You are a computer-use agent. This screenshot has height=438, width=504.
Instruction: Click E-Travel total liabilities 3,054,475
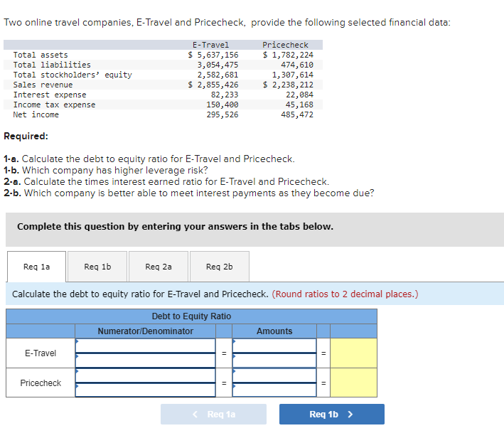218,65
